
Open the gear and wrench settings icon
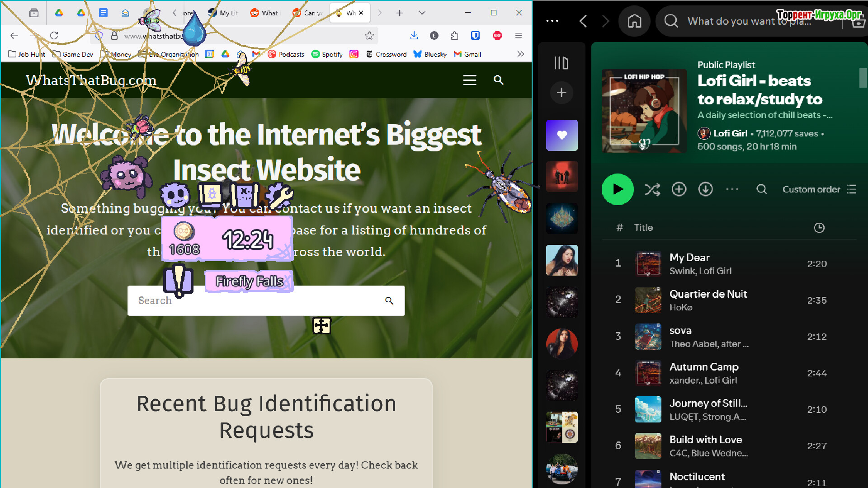click(x=279, y=195)
